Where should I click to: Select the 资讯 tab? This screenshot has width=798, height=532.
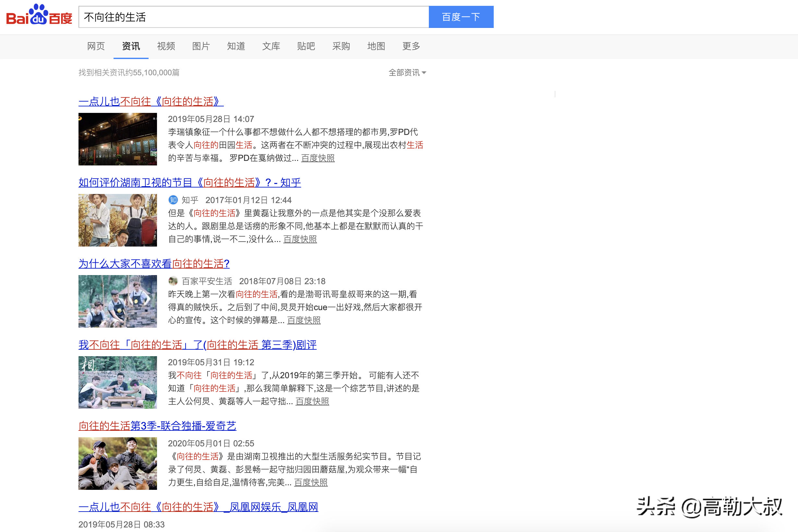click(x=131, y=46)
